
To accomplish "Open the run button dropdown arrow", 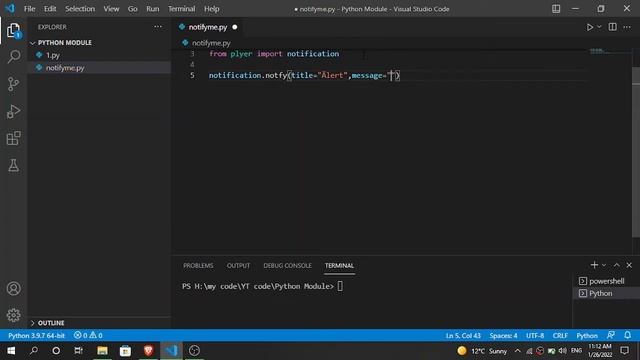I will click(x=599, y=27).
